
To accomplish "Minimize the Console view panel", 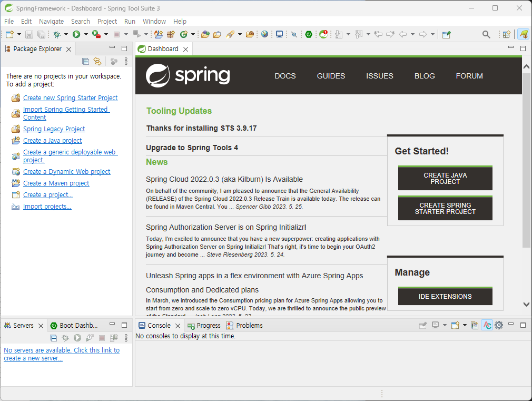I will tap(511, 325).
